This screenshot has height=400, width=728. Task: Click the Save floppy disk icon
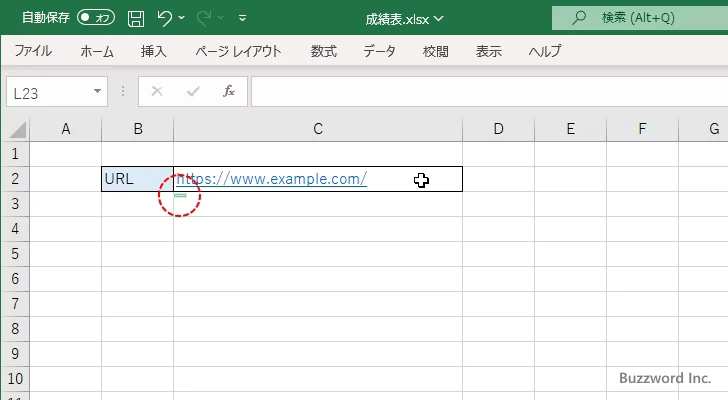pos(136,18)
